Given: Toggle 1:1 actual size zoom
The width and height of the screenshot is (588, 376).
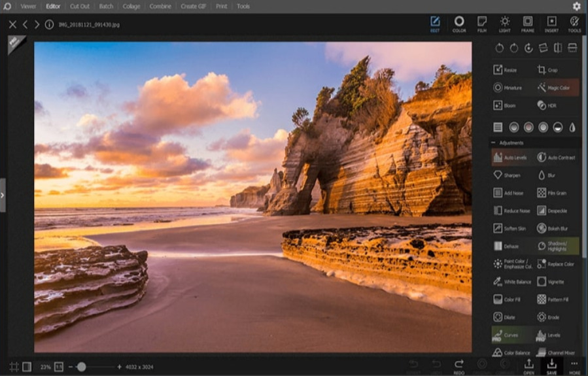Looking at the screenshot, I should pos(59,367).
